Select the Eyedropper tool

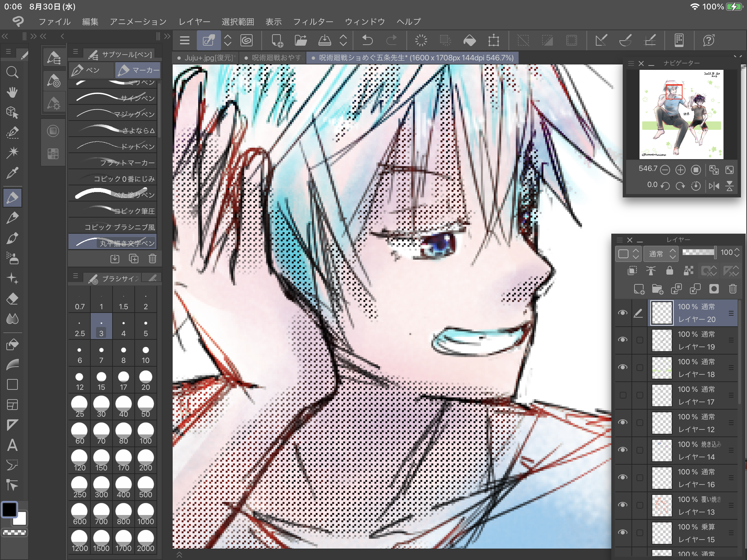[x=12, y=173]
